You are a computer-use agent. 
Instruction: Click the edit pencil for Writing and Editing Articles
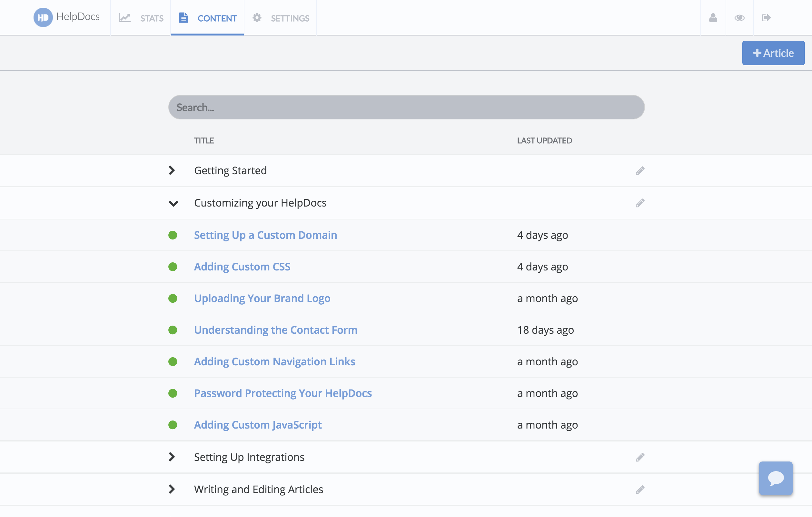tap(640, 489)
